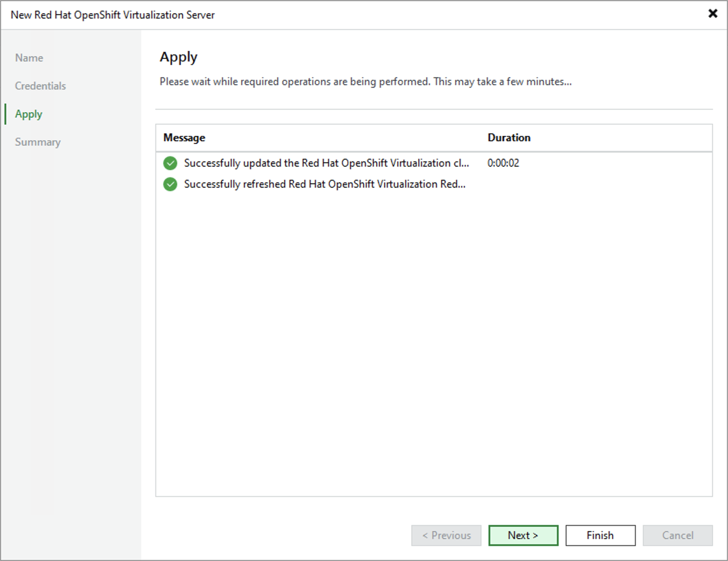Click green check icon for 'Successfully refreshed' row
This screenshot has width=728, height=561.
click(170, 184)
